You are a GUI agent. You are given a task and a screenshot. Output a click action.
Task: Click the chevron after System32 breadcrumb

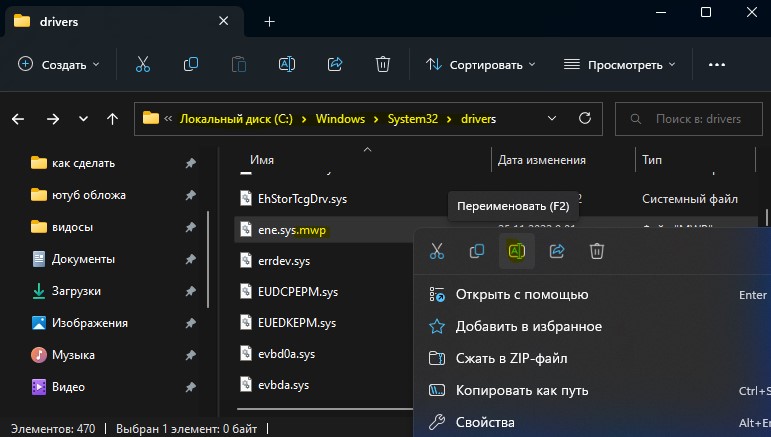tap(449, 119)
